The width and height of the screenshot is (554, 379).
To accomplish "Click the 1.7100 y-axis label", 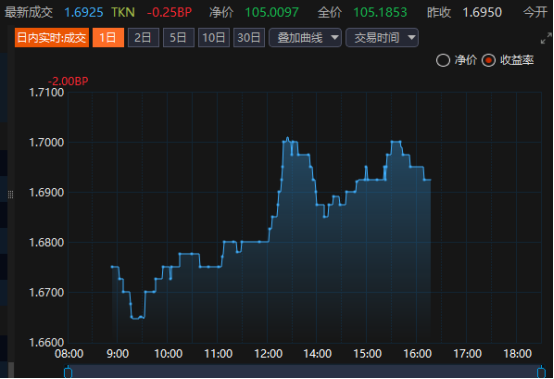I will [x=46, y=93].
